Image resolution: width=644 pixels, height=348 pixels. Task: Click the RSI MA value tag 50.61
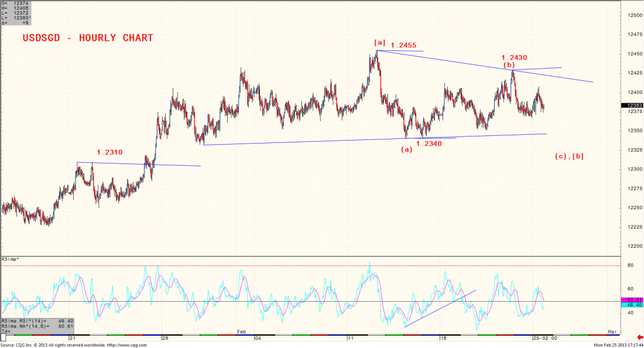tap(631, 300)
